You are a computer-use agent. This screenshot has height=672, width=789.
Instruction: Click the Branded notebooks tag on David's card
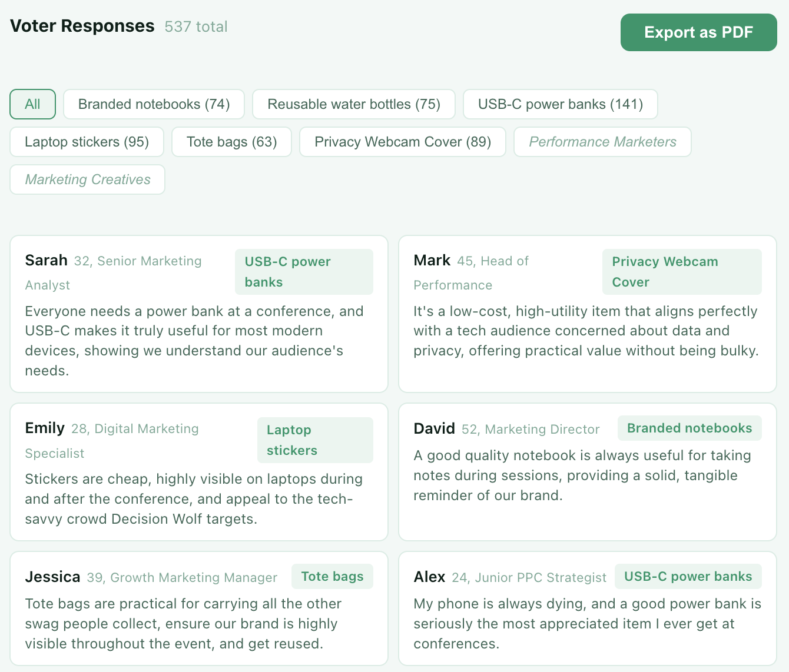click(x=689, y=428)
